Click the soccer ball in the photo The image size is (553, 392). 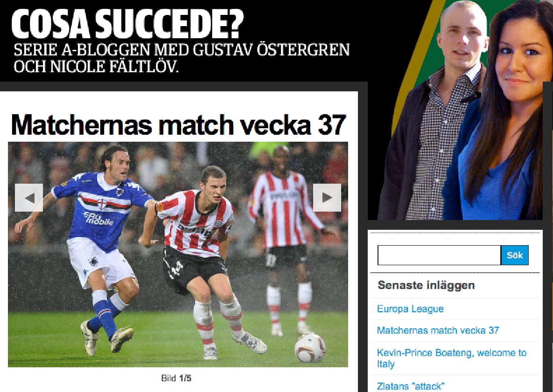click(310, 348)
